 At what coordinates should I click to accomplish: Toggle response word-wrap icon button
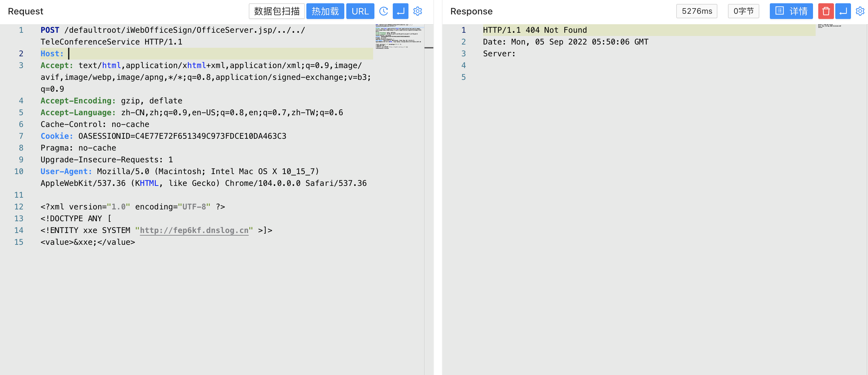pyautogui.click(x=843, y=11)
